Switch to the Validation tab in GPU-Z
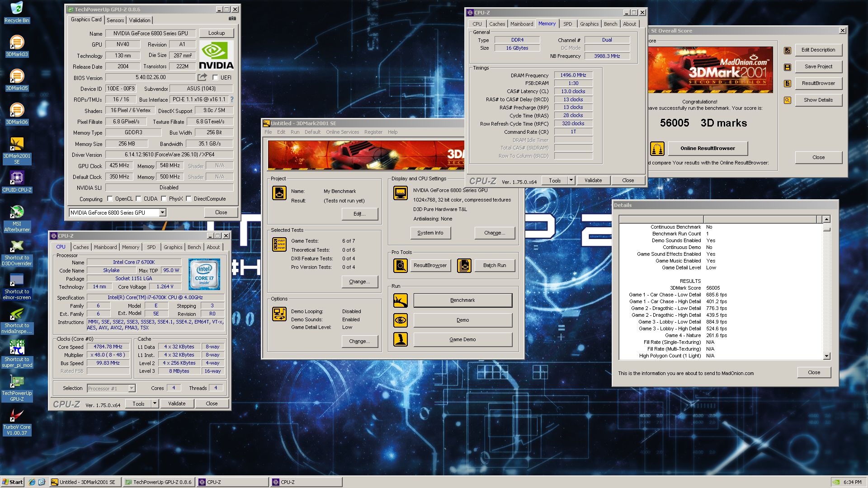 coord(140,20)
